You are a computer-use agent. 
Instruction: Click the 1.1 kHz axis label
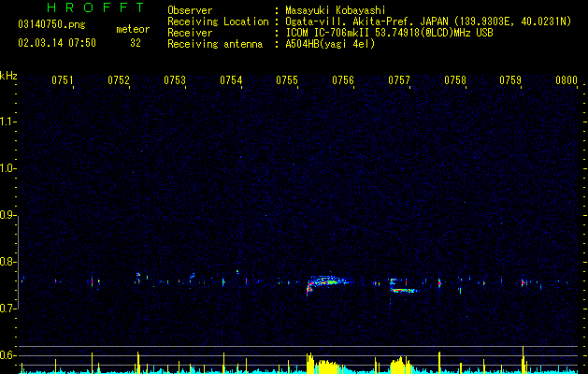click(x=8, y=122)
